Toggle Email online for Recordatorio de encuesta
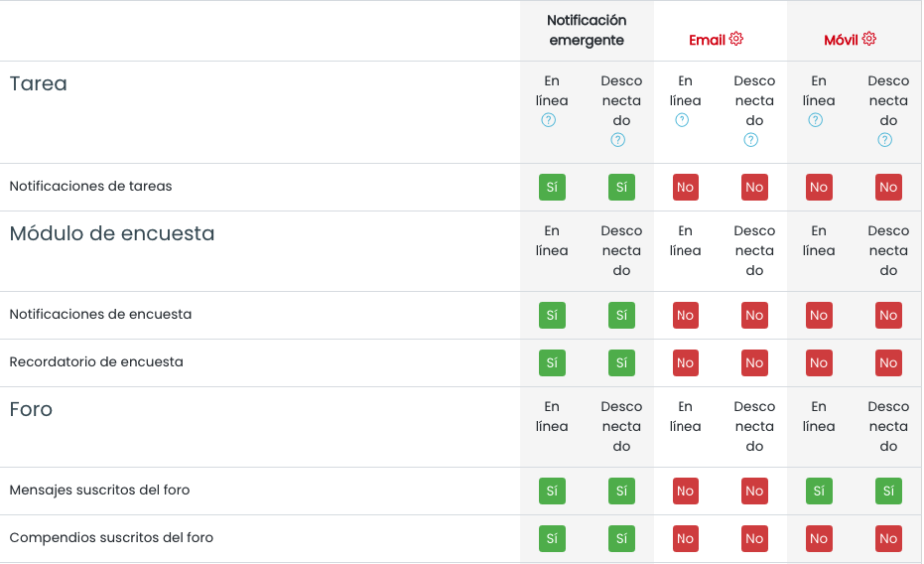The width and height of the screenshot is (924, 564). (x=685, y=362)
